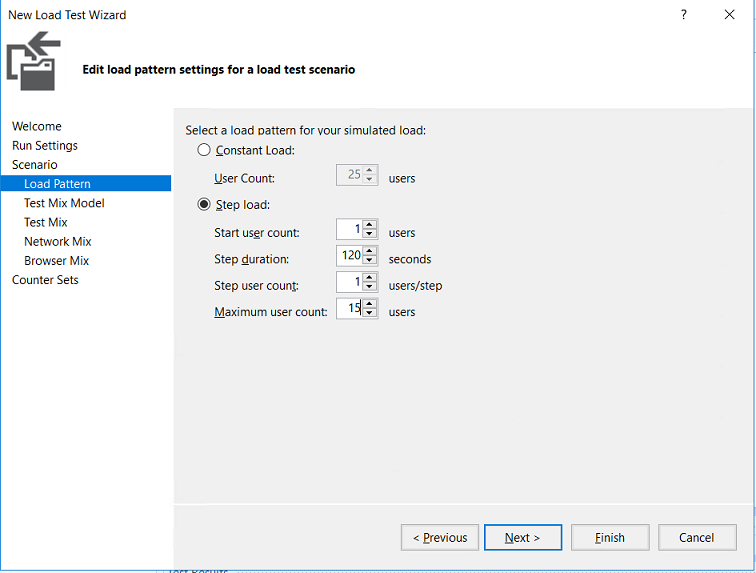The height and width of the screenshot is (573, 756).
Task: Go to Run Settings in sidebar
Action: click(x=45, y=145)
